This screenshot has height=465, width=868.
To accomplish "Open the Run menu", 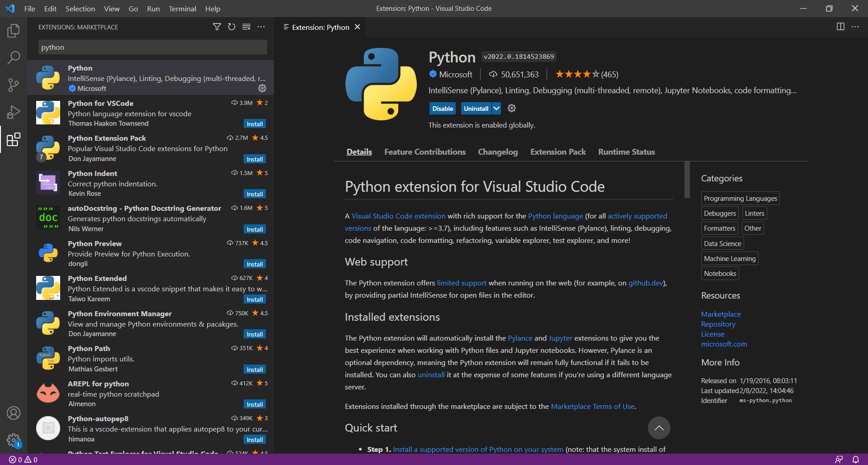I will click(x=153, y=9).
